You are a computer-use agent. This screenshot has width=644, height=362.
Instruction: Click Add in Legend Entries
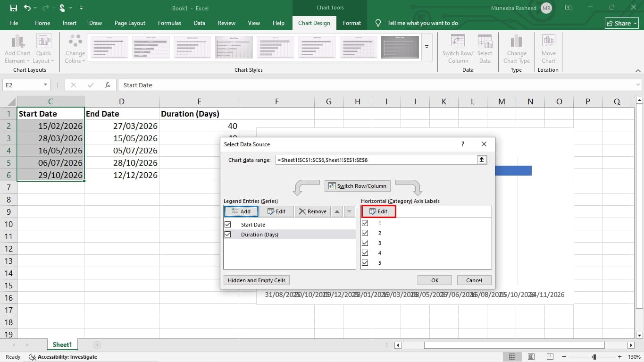point(241,211)
